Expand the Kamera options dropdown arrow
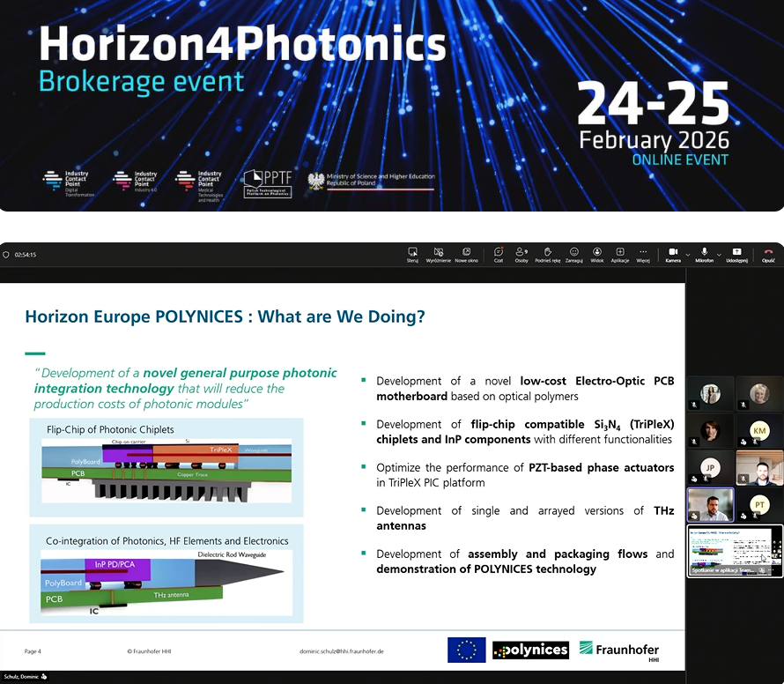 coord(687,255)
